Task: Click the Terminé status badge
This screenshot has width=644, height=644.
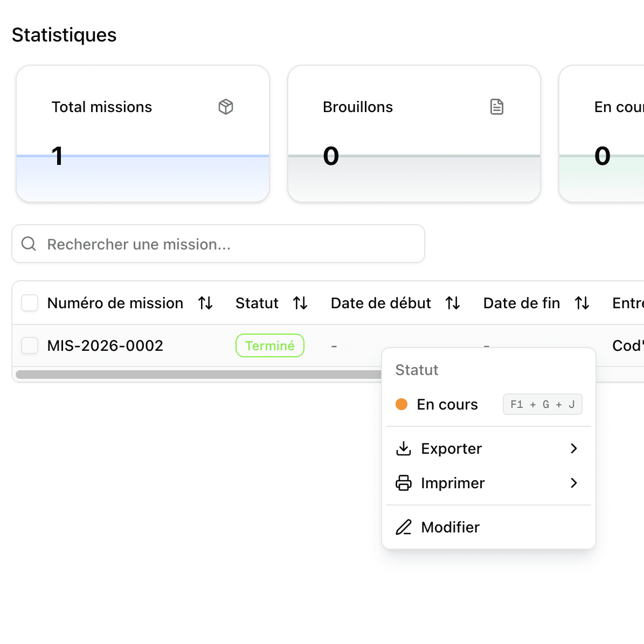Action: click(x=269, y=345)
